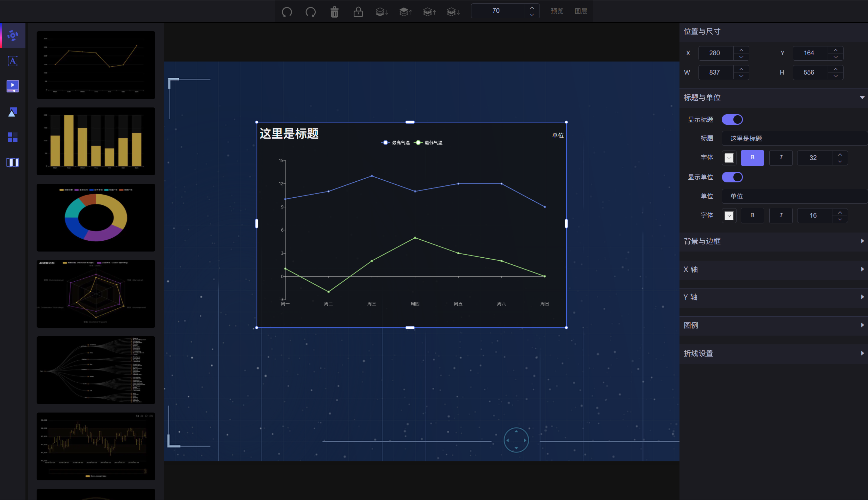868x500 pixels.
Task: Increase the X position value
Action: 741,50
